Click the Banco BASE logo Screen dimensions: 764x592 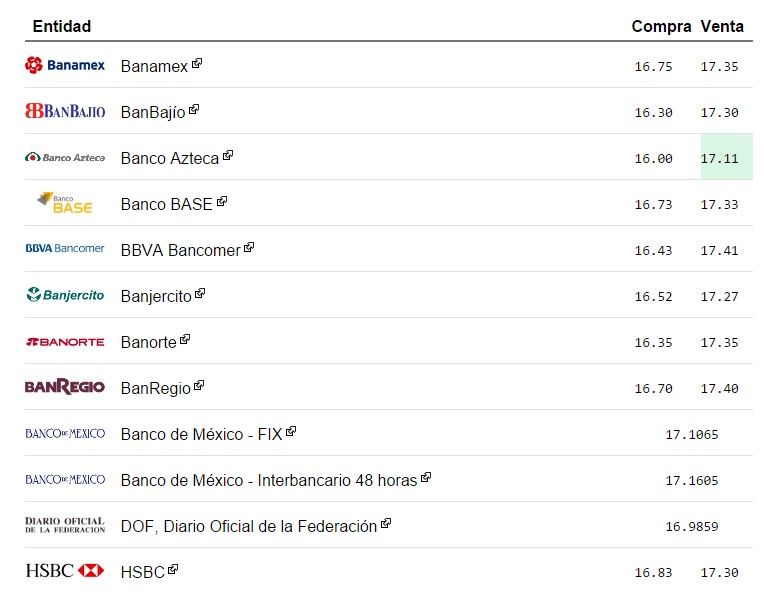[x=65, y=203]
